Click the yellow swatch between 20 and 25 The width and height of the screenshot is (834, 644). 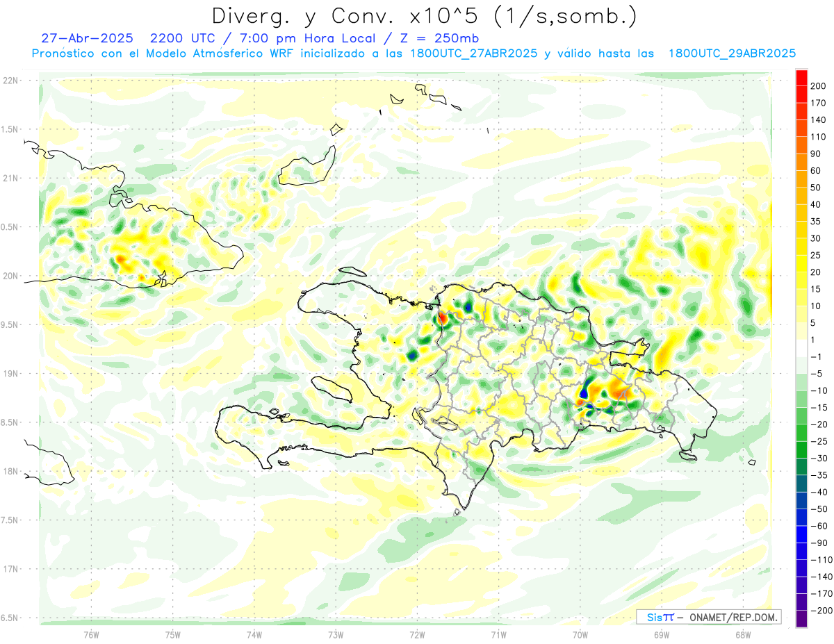tap(801, 263)
